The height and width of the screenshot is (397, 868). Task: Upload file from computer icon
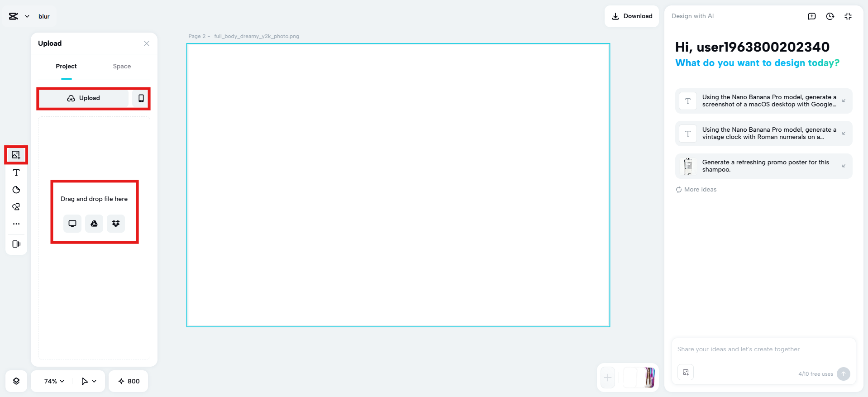(72, 224)
